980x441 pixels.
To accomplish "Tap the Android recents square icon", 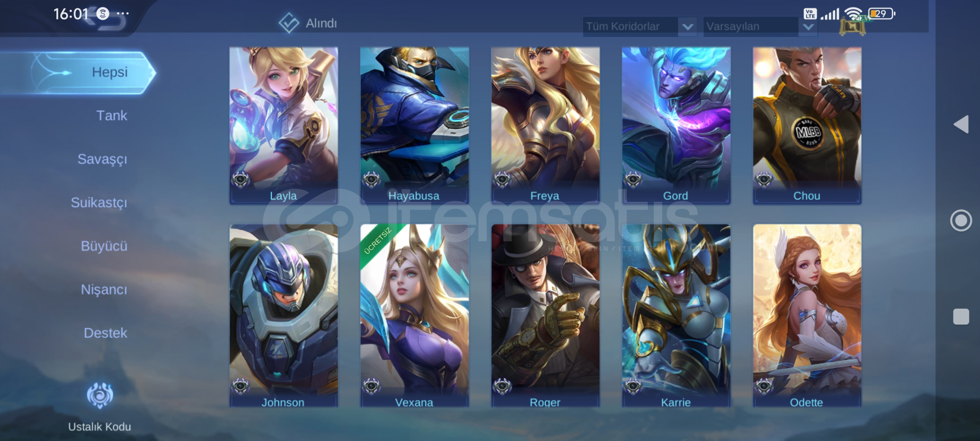I will 961,316.
